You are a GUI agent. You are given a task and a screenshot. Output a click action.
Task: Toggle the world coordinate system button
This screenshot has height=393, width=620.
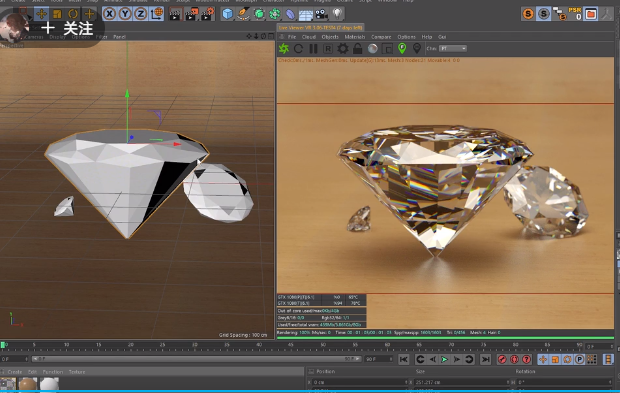tap(156, 14)
